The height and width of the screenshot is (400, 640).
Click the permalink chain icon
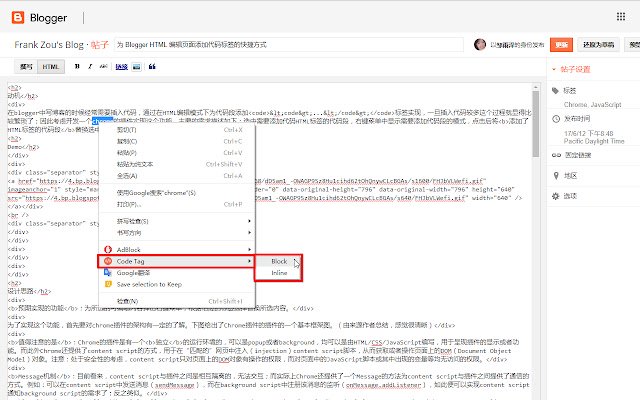[556, 155]
